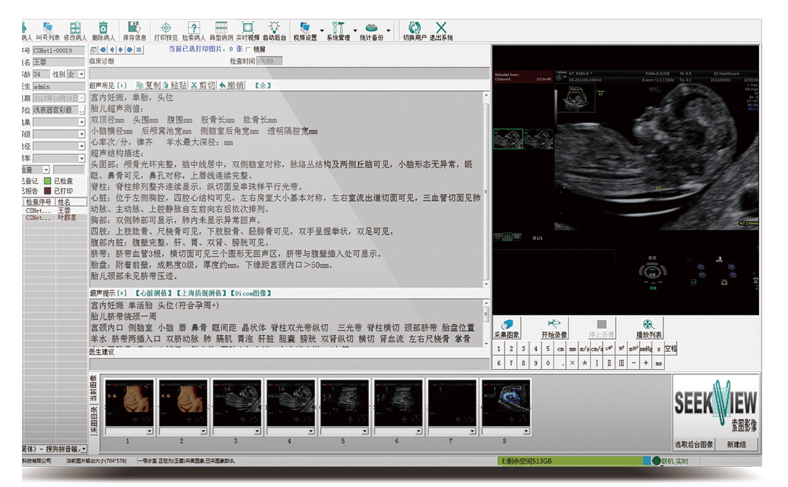Click 选取后台图像 button
The height and width of the screenshot is (487, 788).
[x=694, y=444]
